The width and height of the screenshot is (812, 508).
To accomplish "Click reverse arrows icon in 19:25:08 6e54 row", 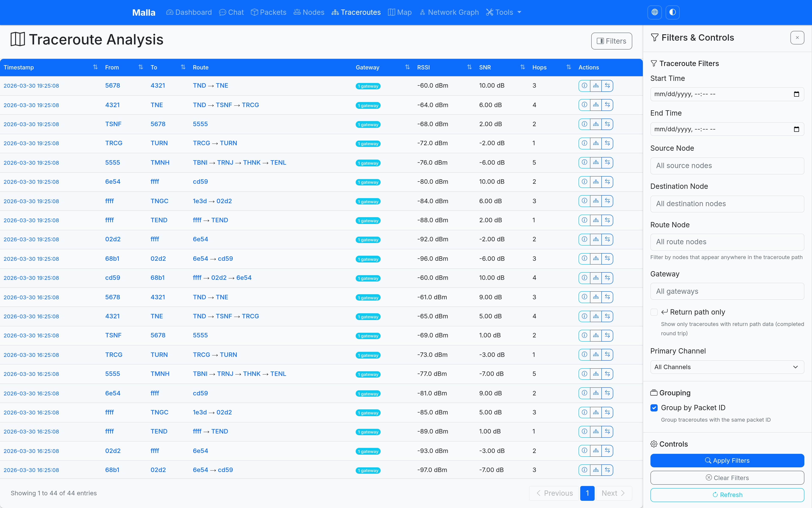I will 607,182.
